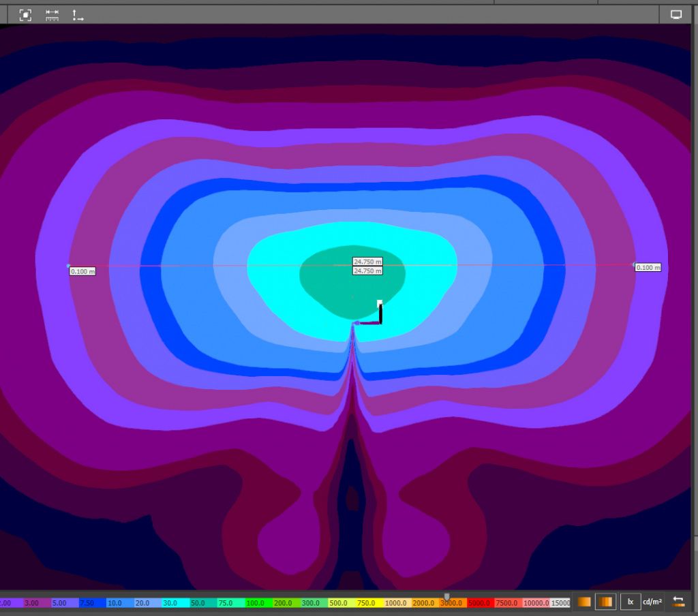Click the 2000.0 orange legend swatch

425,602
